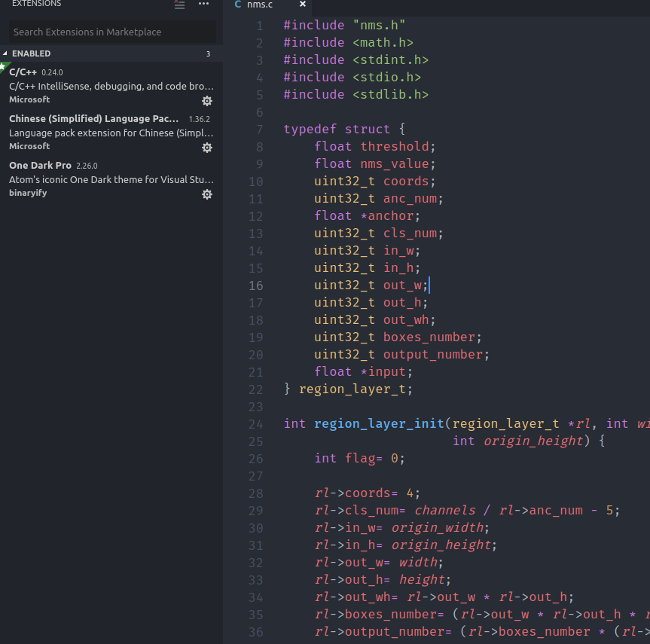Click on 'float *input;' line
Viewport: 650px width, 644px height.
click(364, 371)
